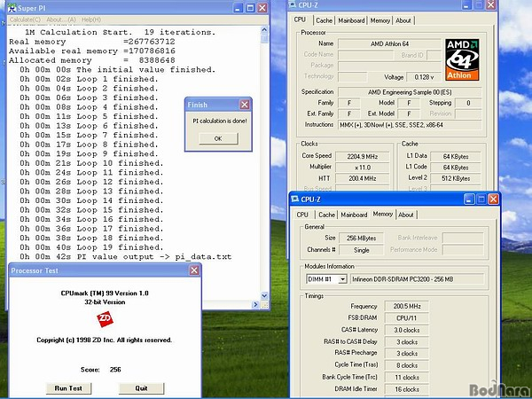
Task: Click the Score value 256
Action: point(115,370)
